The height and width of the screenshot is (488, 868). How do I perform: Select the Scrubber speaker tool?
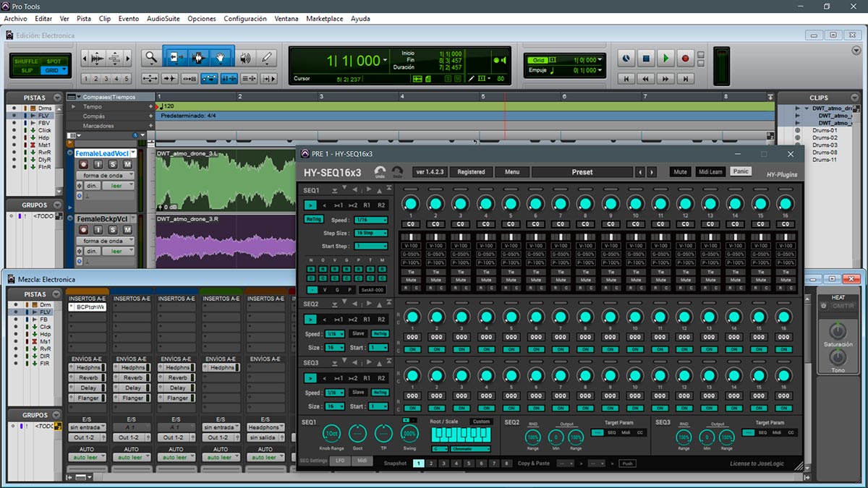coord(245,58)
